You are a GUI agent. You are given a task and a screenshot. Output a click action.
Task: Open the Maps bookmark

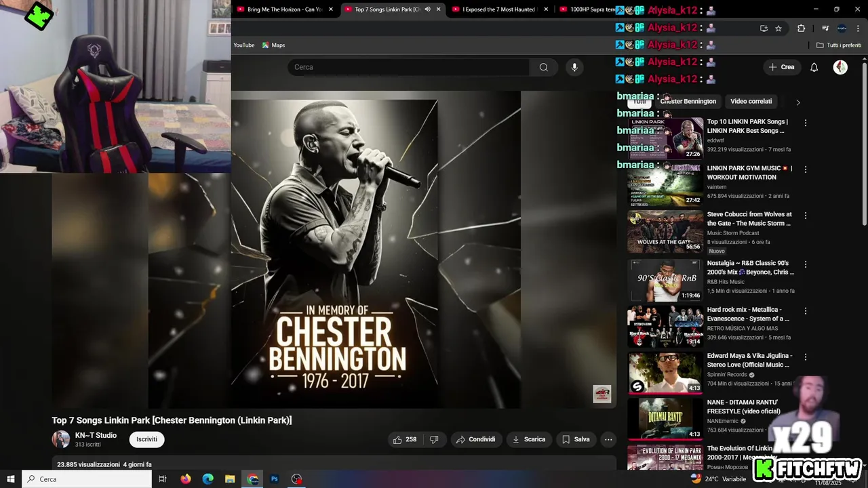pyautogui.click(x=273, y=45)
